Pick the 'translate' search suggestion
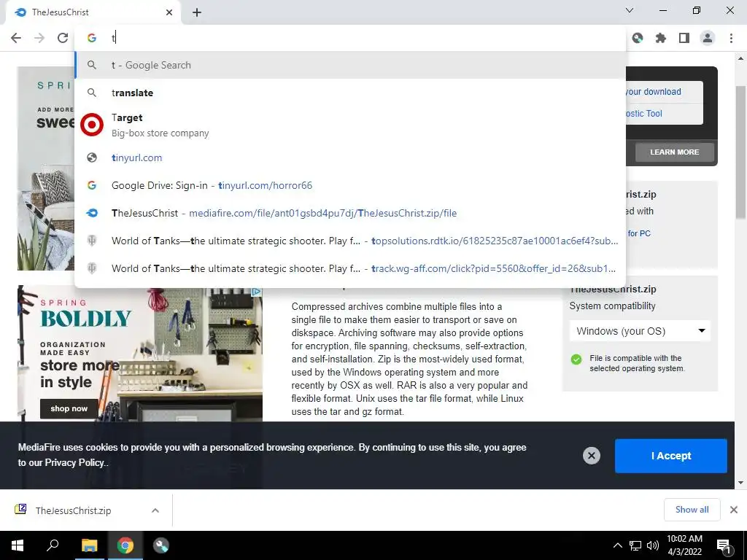The image size is (747, 560). (x=350, y=93)
